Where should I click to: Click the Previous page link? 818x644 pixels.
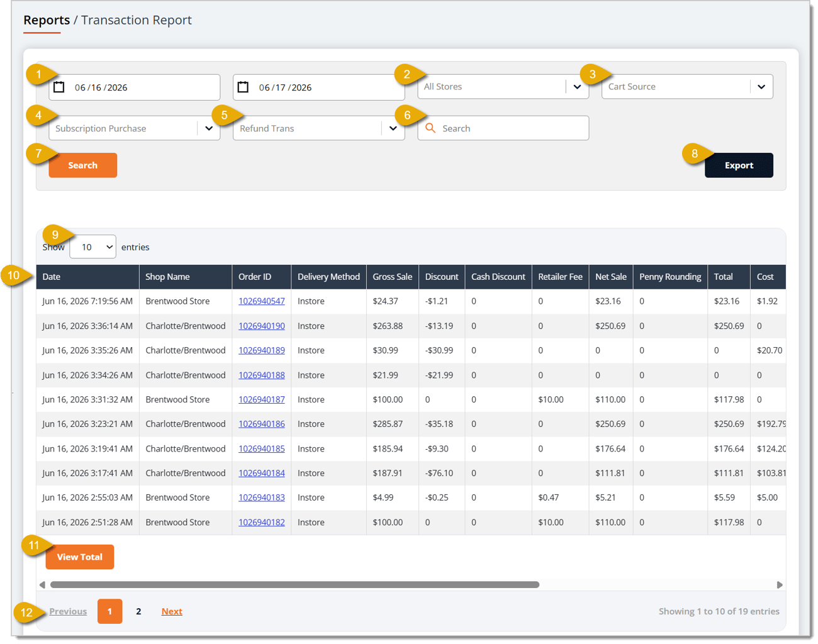(x=68, y=611)
